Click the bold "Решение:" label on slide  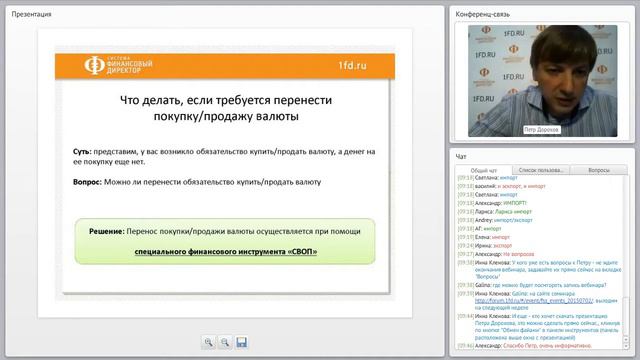107,231
